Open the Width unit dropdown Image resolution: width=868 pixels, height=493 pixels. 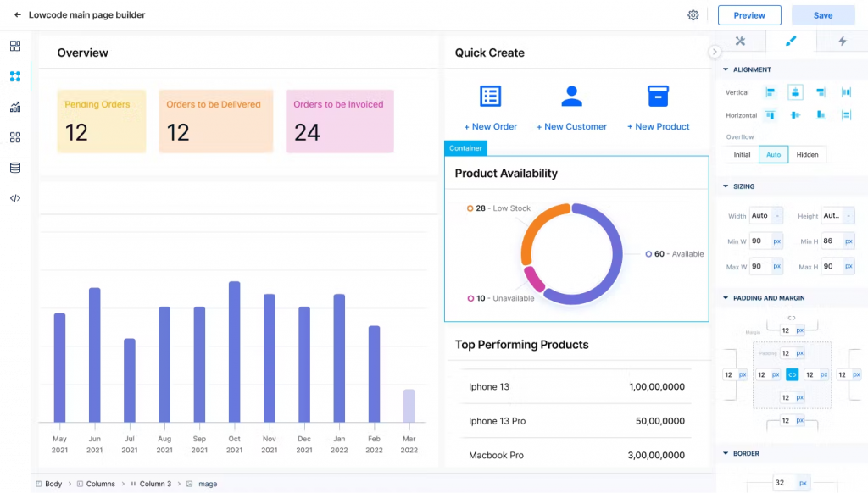click(778, 216)
